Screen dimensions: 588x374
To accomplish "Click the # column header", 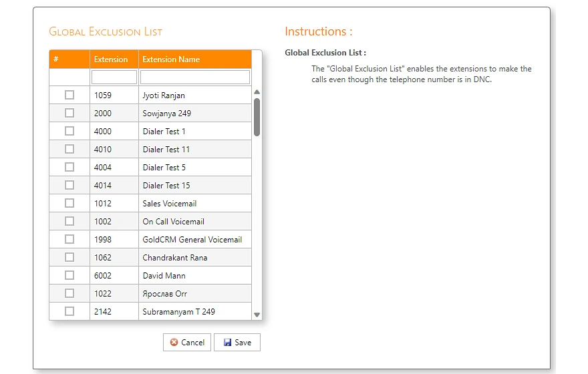I will (x=69, y=59).
